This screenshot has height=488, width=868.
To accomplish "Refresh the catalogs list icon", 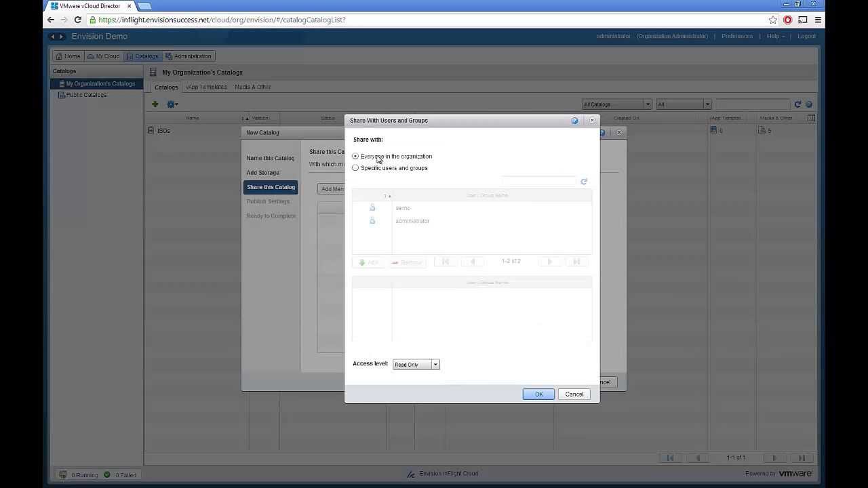I will (798, 104).
